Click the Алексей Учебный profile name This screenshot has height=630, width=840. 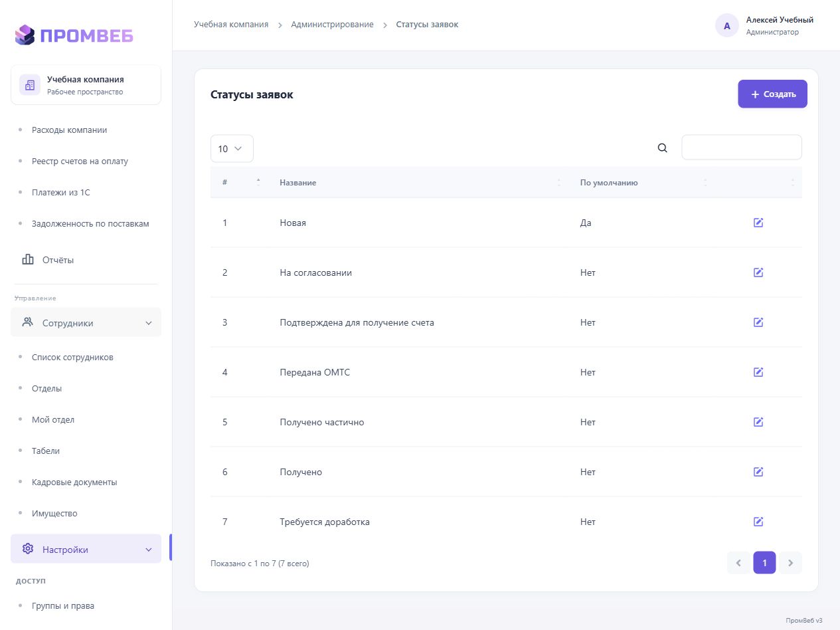tap(780, 20)
